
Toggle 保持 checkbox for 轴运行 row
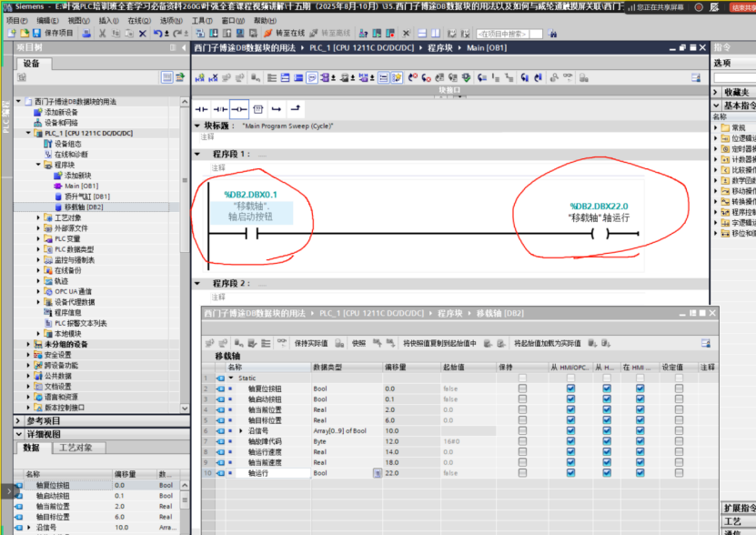click(522, 473)
